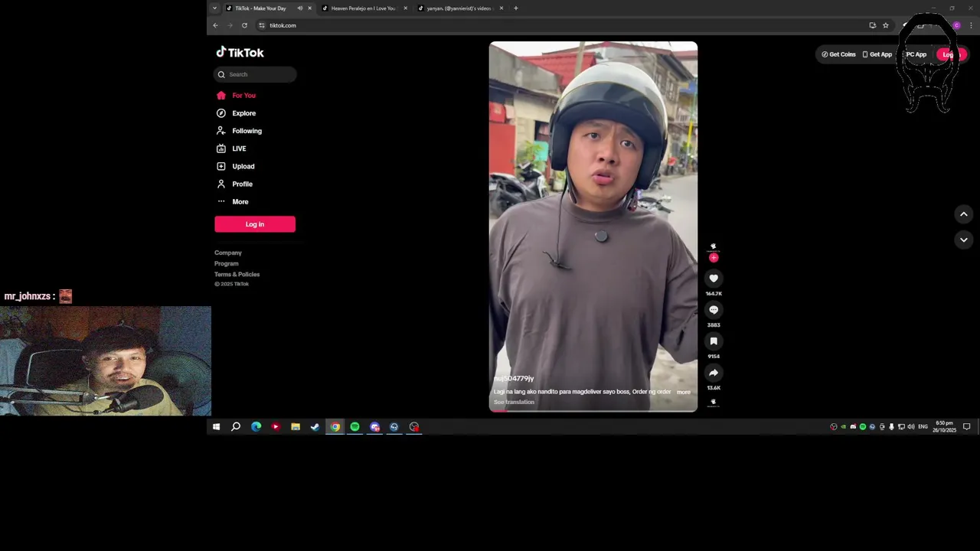Viewport: 980px width, 551px height.
Task: Follow the creator with the plus badge
Action: [x=714, y=258]
